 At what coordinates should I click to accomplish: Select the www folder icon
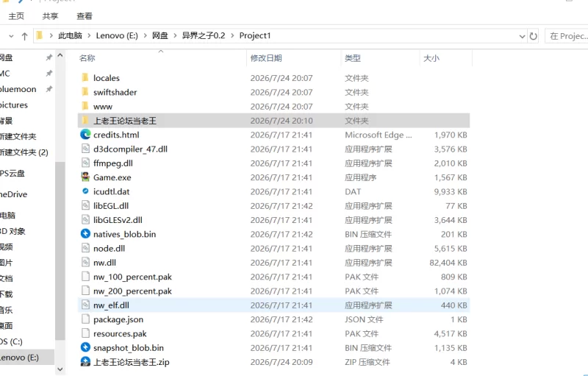point(85,106)
